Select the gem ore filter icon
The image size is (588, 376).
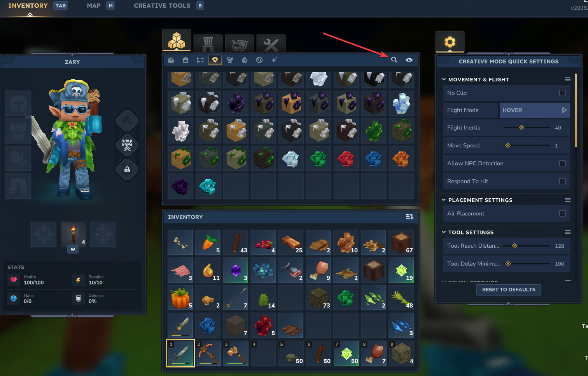click(215, 60)
